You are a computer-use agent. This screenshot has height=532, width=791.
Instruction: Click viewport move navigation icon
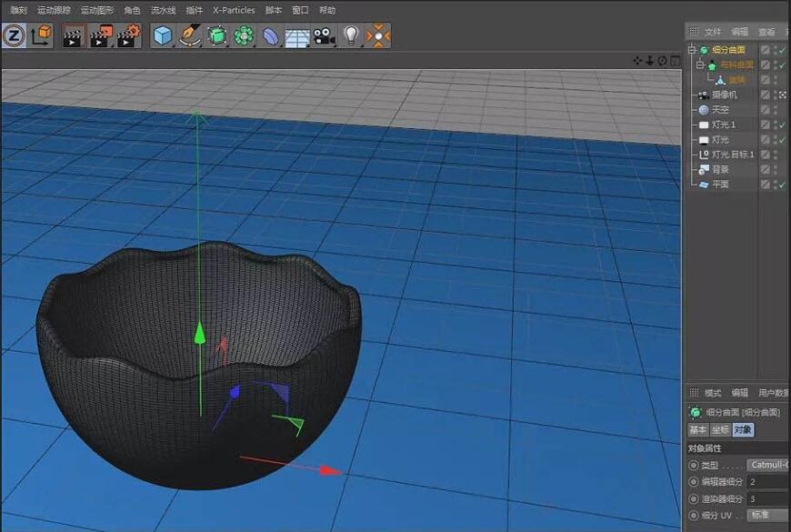click(637, 61)
